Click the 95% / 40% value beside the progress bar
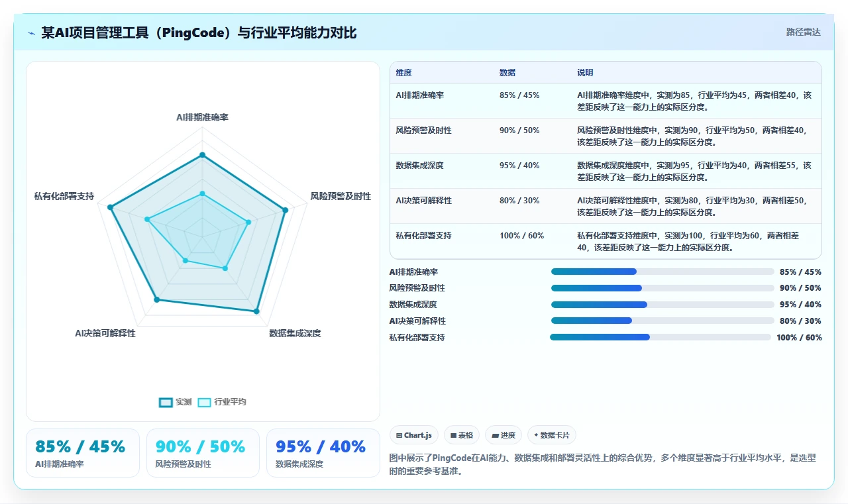The height and width of the screenshot is (504, 848). tap(800, 305)
